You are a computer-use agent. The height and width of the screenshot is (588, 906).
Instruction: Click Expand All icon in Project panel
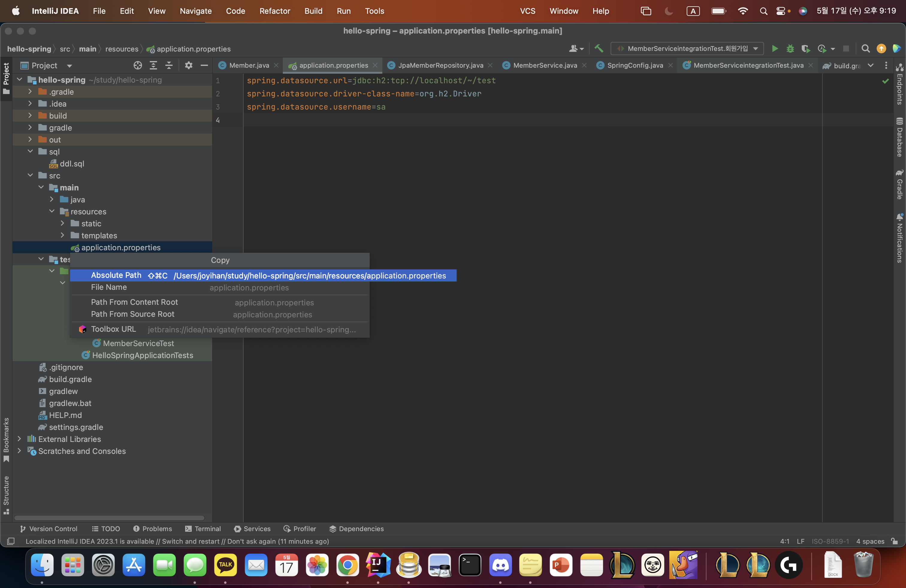pyautogui.click(x=153, y=66)
